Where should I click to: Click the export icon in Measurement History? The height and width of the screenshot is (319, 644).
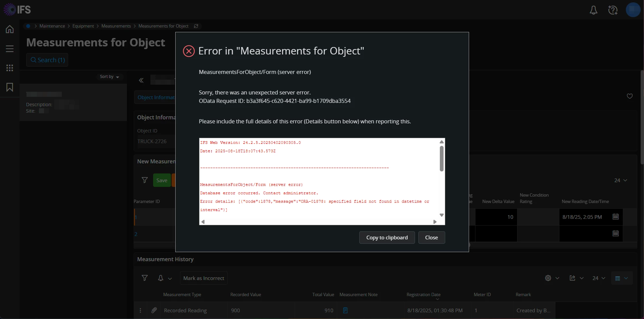click(x=572, y=278)
